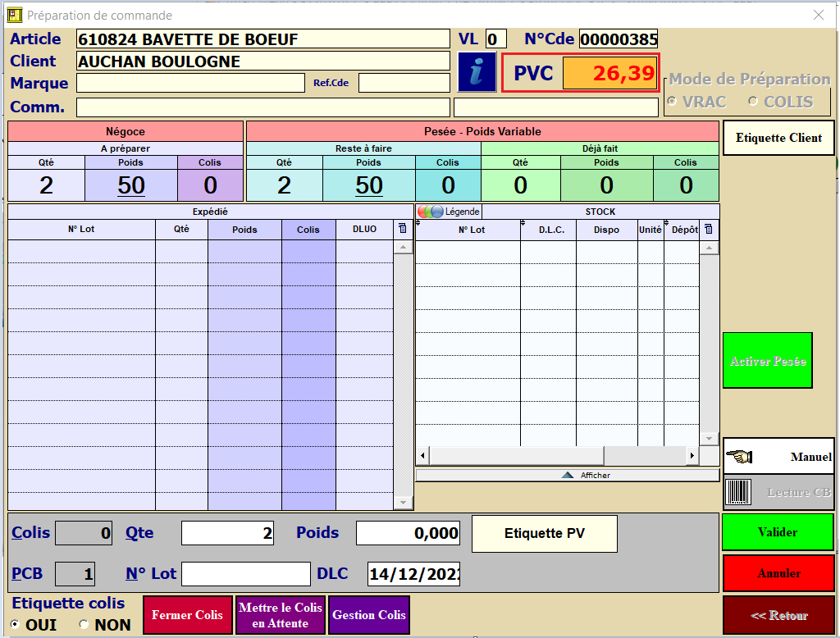Click the column options icon in STOCK table
840x638 pixels.
[709, 230]
